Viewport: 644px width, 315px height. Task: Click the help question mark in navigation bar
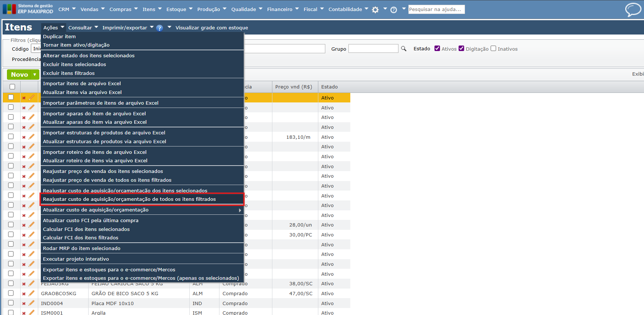[393, 10]
